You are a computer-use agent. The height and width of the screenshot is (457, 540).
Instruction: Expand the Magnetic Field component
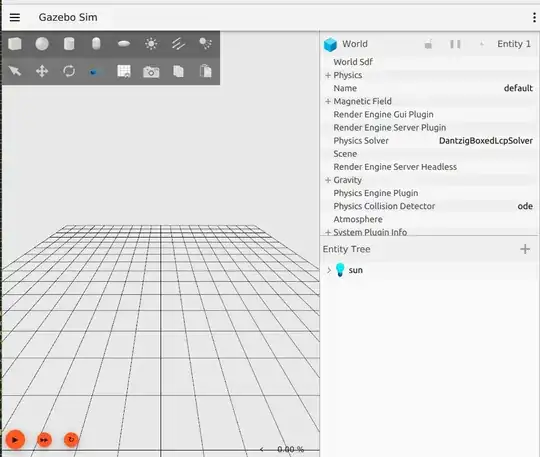click(328, 101)
